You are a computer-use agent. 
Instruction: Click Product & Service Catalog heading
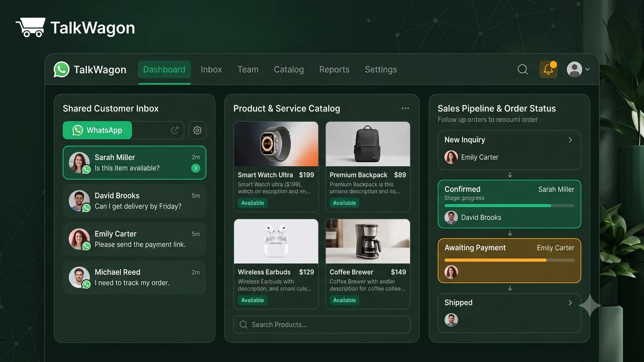287,109
